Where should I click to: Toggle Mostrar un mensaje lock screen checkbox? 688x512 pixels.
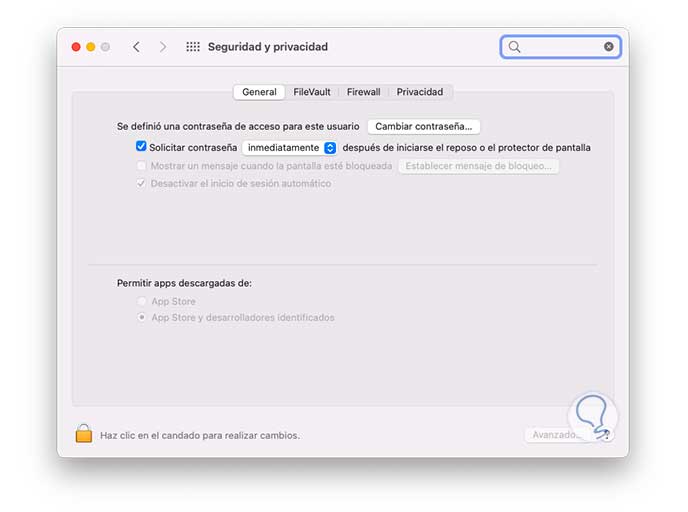point(142,166)
